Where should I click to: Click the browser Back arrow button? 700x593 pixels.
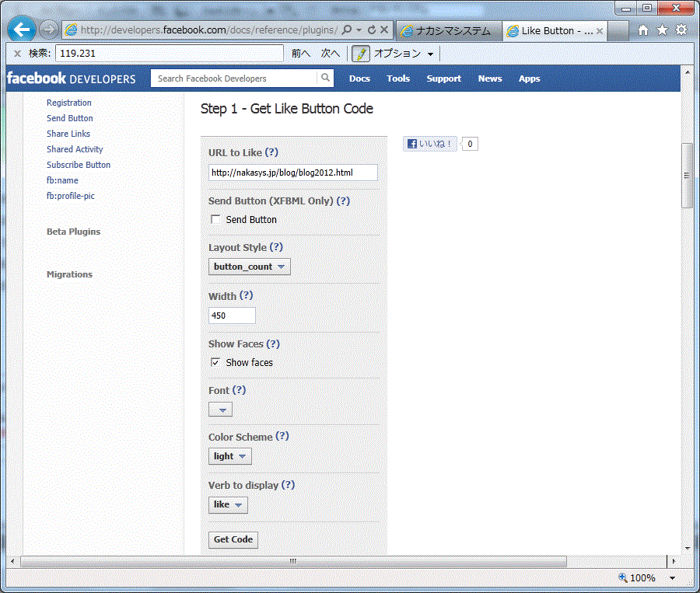click(23, 30)
